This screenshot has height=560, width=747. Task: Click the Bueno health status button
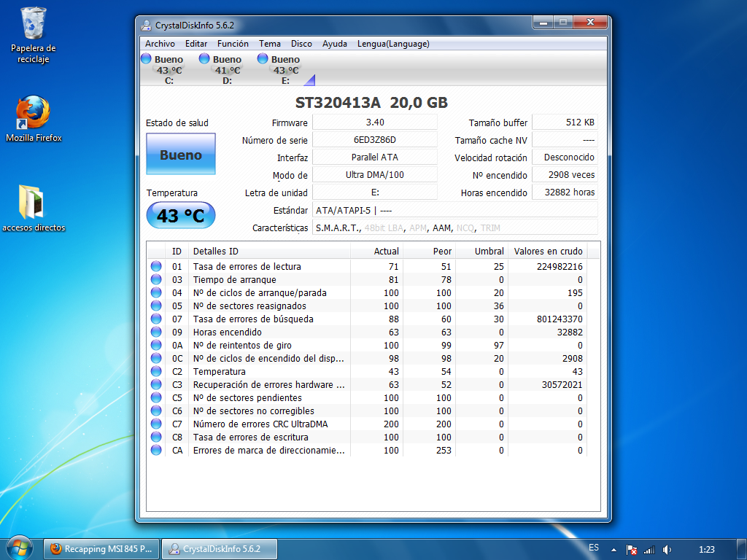(181, 155)
